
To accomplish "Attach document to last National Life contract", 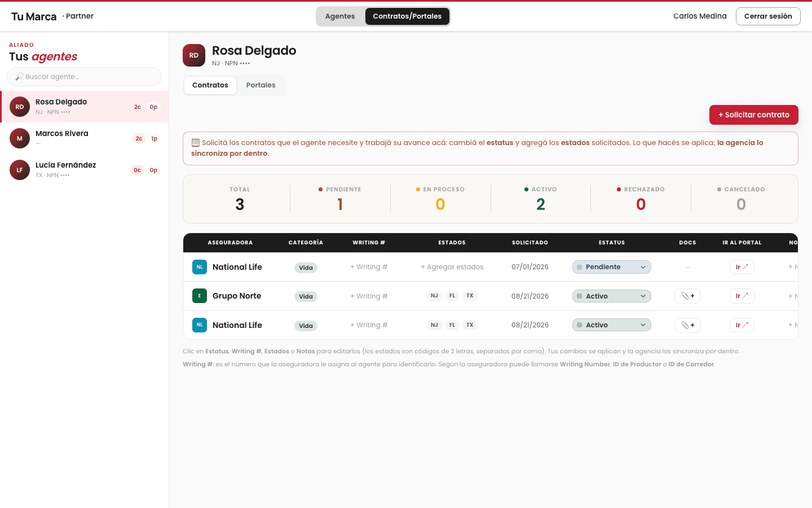I will tap(687, 325).
